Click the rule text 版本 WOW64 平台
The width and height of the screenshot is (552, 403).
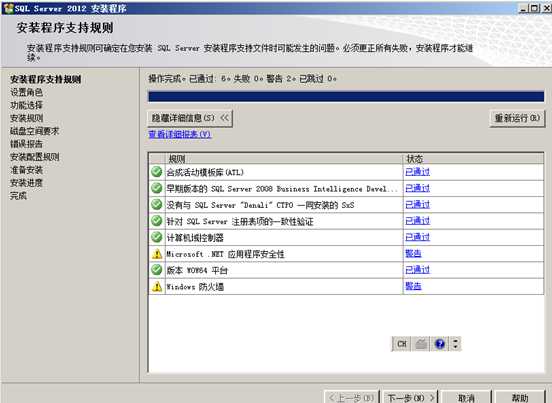[197, 270]
